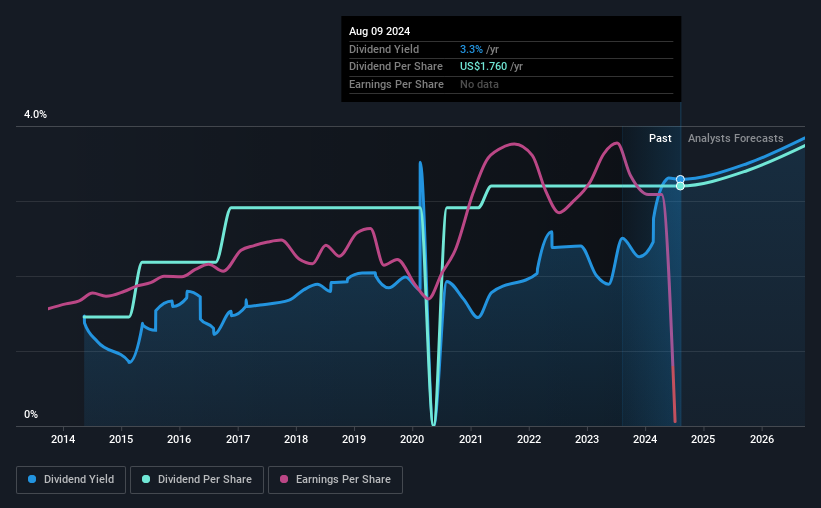Image resolution: width=821 pixels, height=508 pixels.
Task: Click the 'Past' label on the chart
Action: pos(660,138)
